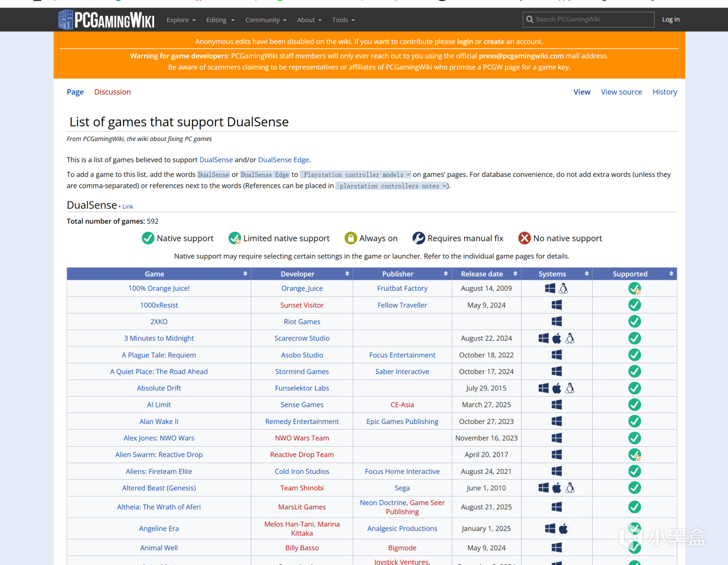Open the Epic Games Publishing link
728x565 pixels.
click(x=402, y=422)
